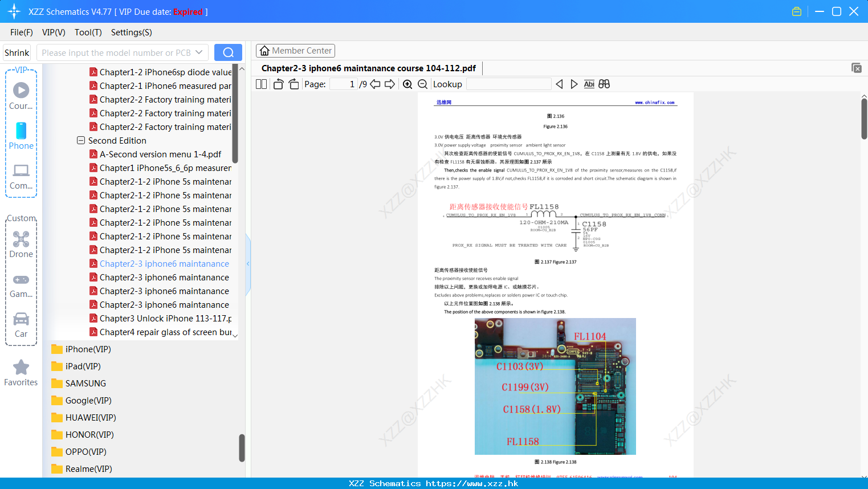
Task: Select the highlighted Chapter2-3 iphone6 maintanance item
Action: pyautogui.click(x=159, y=264)
